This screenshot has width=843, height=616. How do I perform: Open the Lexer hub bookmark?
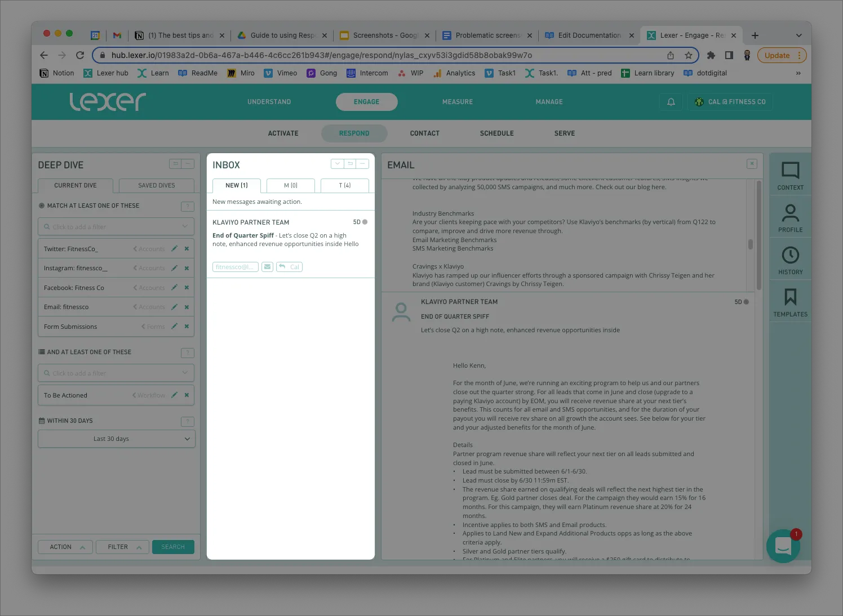point(106,73)
